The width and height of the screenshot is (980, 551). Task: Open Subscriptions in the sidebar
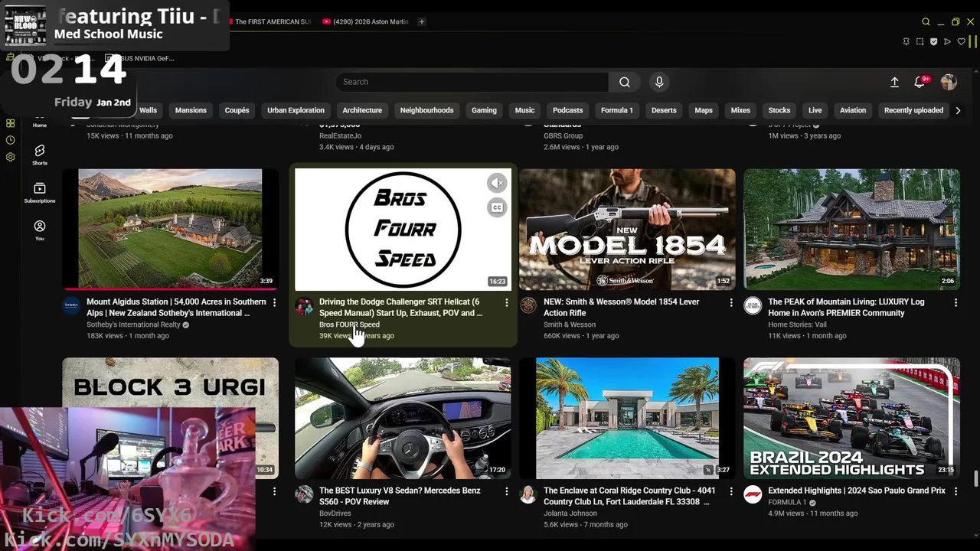tap(40, 192)
